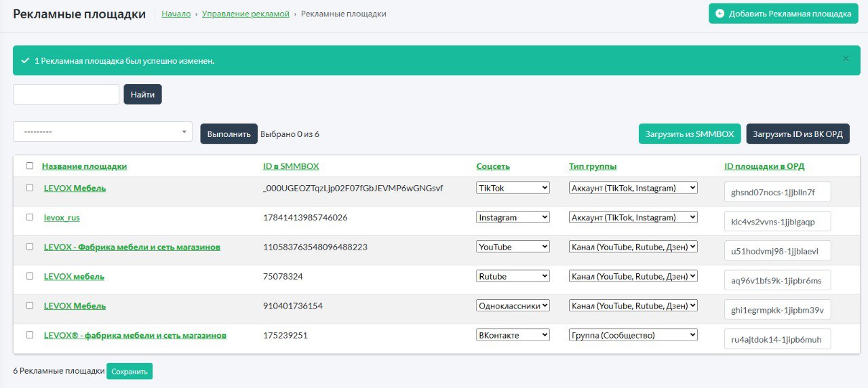Screen dimensions: 868x388
Task: Click SMMBOX ID 910401736154
Action: 293,306
